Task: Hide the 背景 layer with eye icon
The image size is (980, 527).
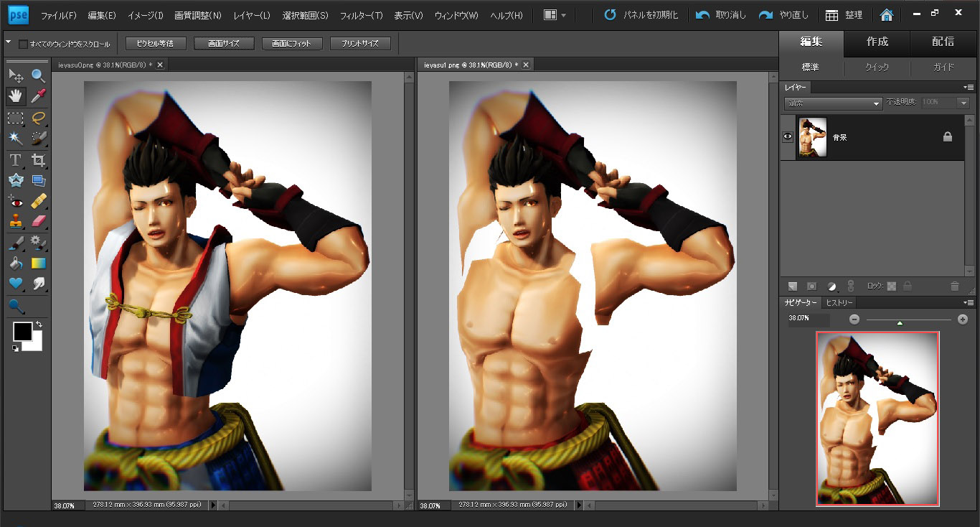Action: click(788, 137)
